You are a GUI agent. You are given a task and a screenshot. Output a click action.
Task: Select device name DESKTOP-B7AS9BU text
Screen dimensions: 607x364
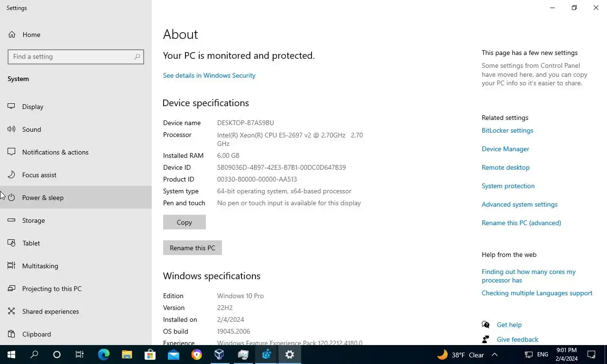(x=246, y=123)
